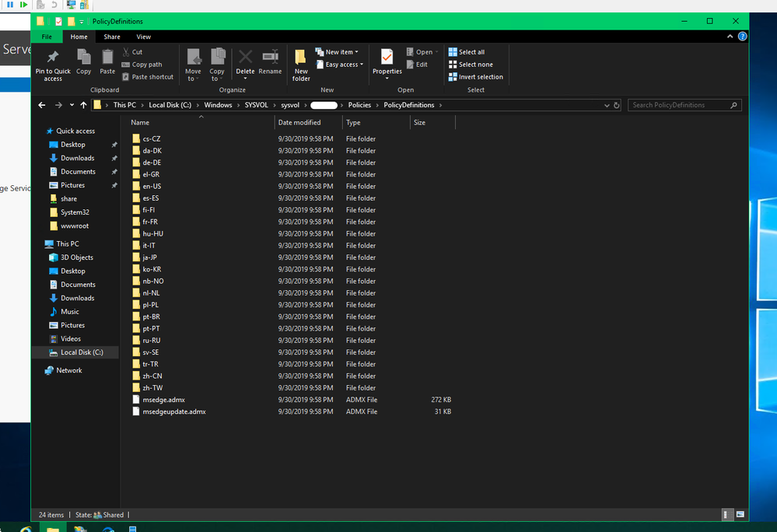This screenshot has height=532, width=777.
Task: Switch to large icons view in status bar
Action: coord(740,514)
